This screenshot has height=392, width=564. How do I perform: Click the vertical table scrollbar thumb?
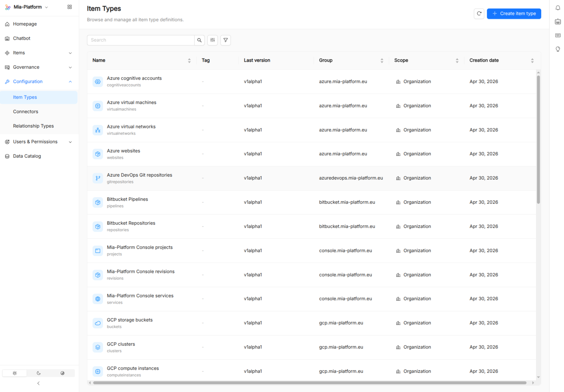[538, 140]
